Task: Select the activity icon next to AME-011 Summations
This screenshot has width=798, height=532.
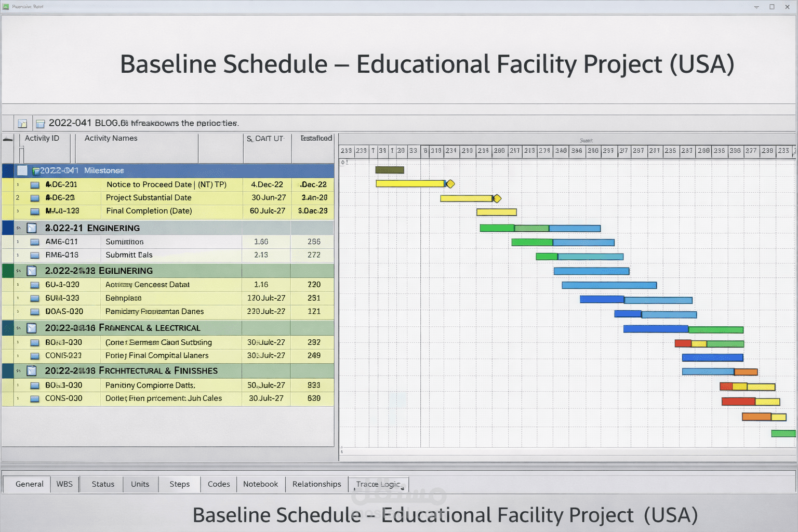Action: 34,242
